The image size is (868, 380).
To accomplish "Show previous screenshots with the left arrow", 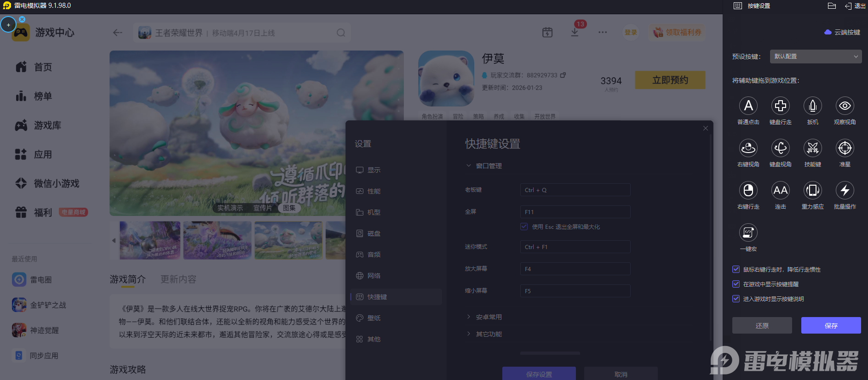I will [x=114, y=240].
